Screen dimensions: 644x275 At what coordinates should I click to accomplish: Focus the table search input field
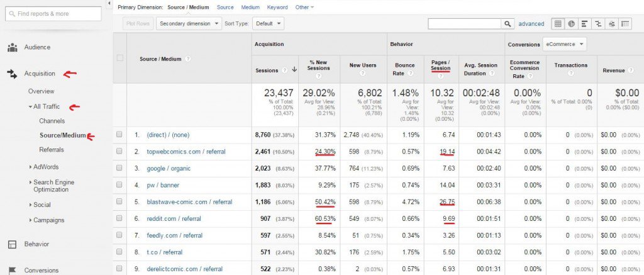click(465, 24)
